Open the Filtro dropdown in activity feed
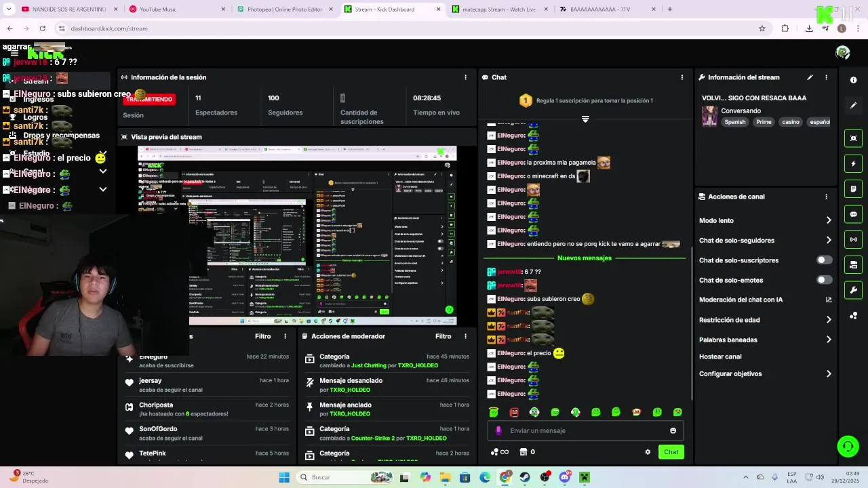 (262, 336)
